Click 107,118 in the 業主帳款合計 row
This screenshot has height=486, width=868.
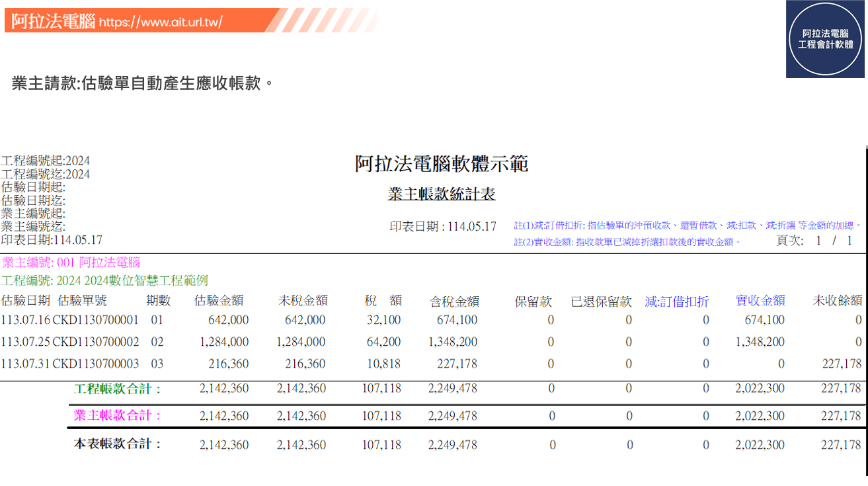381,416
